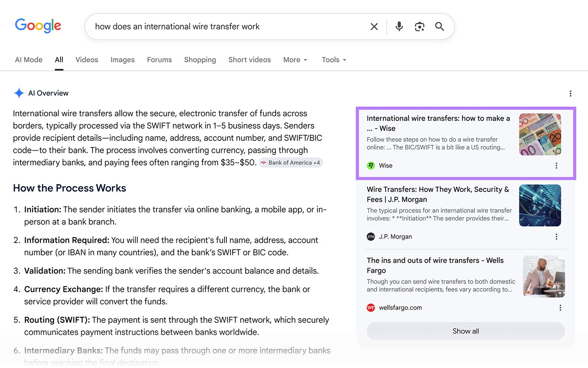This screenshot has width=588, height=368.
Task: Click the 'How the Process Works' heading
Action: (x=69, y=188)
